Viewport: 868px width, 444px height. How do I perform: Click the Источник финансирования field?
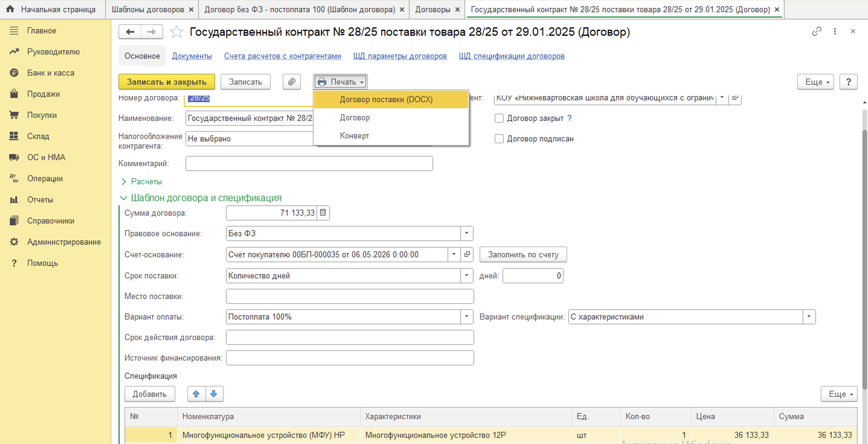click(350, 358)
